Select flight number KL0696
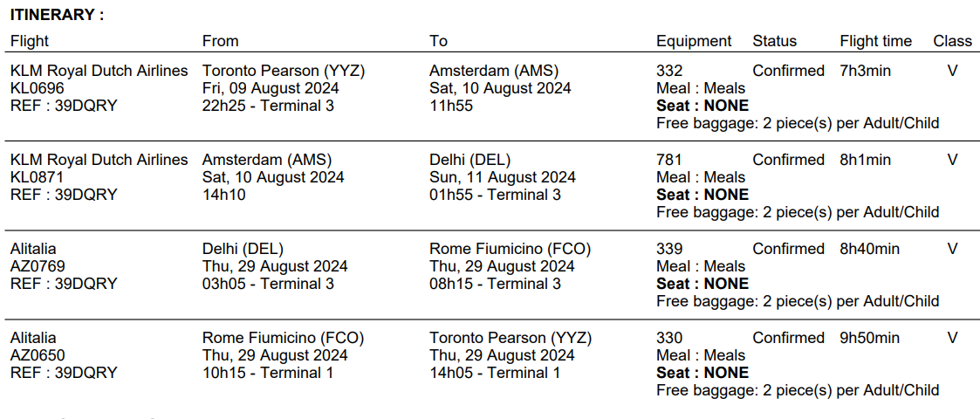The image size is (980, 419). (38, 88)
